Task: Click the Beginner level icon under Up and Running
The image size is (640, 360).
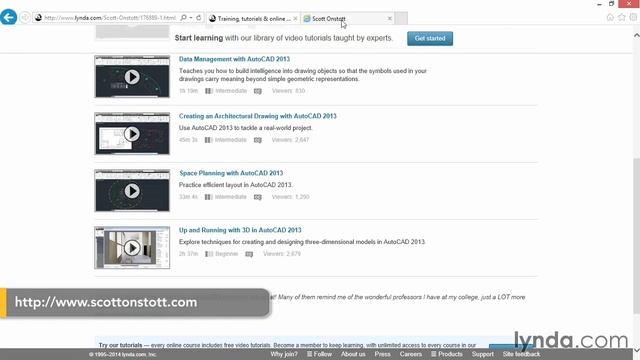Action: pos(209,254)
